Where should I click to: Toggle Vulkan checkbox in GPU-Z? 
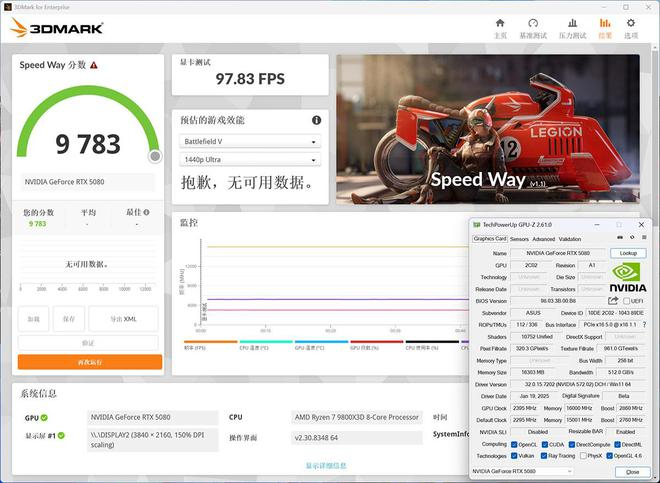point(514,456)
